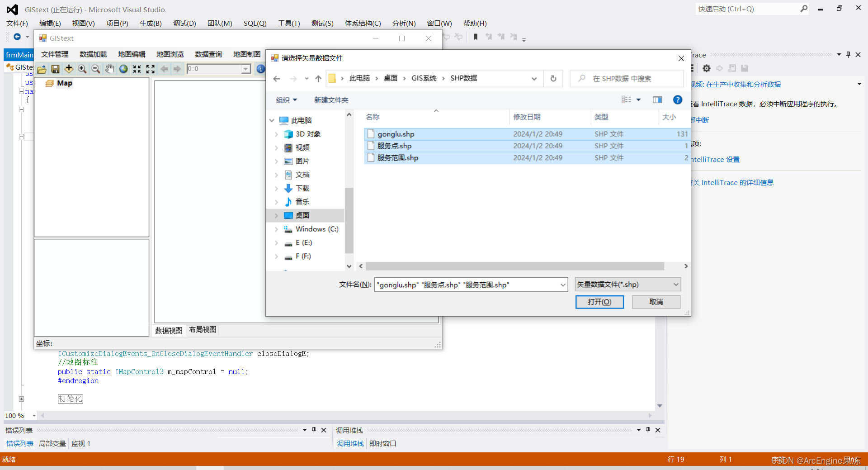The height and width of the screenshot is (470, 868).
Task: Select the Pan tool in GIStext toolbar
Action: (x=109, y=69)
